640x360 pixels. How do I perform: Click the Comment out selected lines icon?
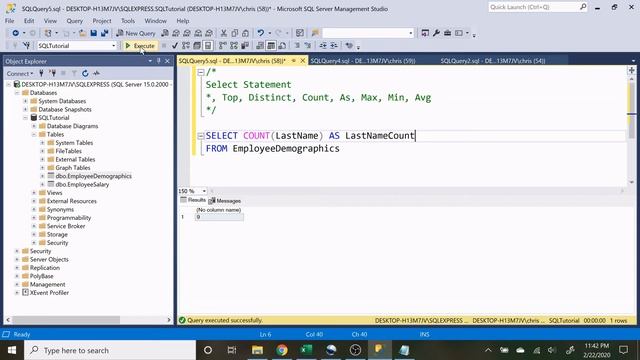coord(297,46)
